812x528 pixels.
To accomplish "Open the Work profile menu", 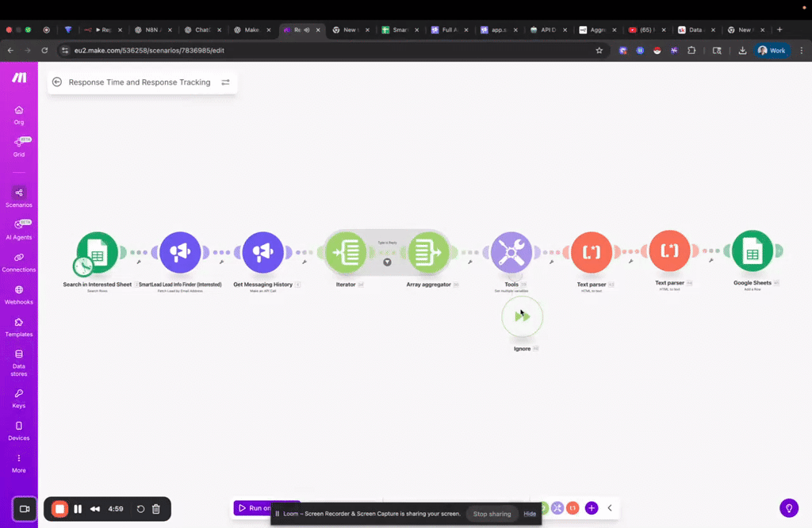I will [772, 50].
